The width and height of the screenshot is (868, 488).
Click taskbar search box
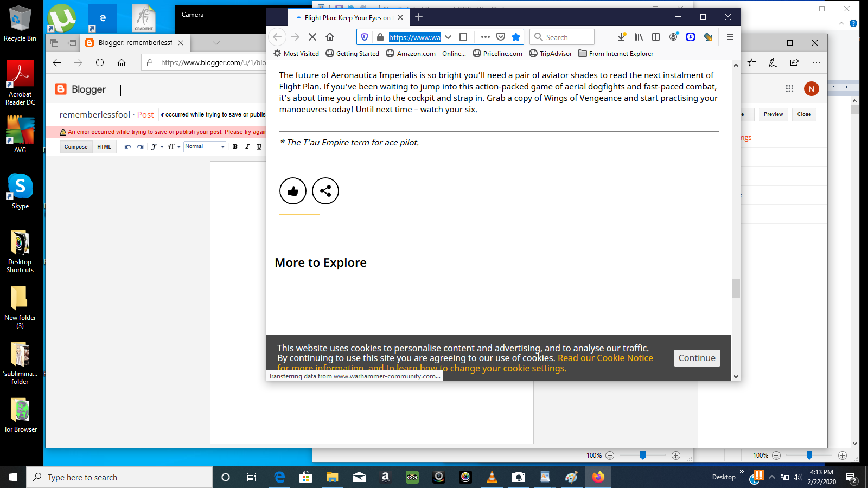[119, 477]
